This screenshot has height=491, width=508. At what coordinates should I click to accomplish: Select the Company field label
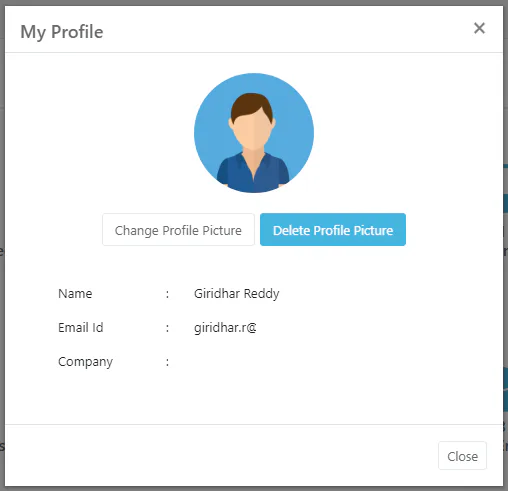(85, 362)
